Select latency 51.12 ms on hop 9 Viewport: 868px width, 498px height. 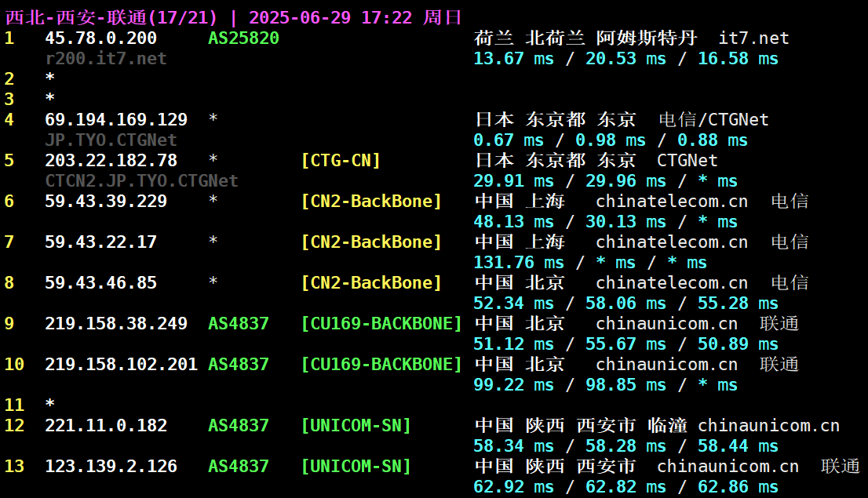(x=513, y=344)
